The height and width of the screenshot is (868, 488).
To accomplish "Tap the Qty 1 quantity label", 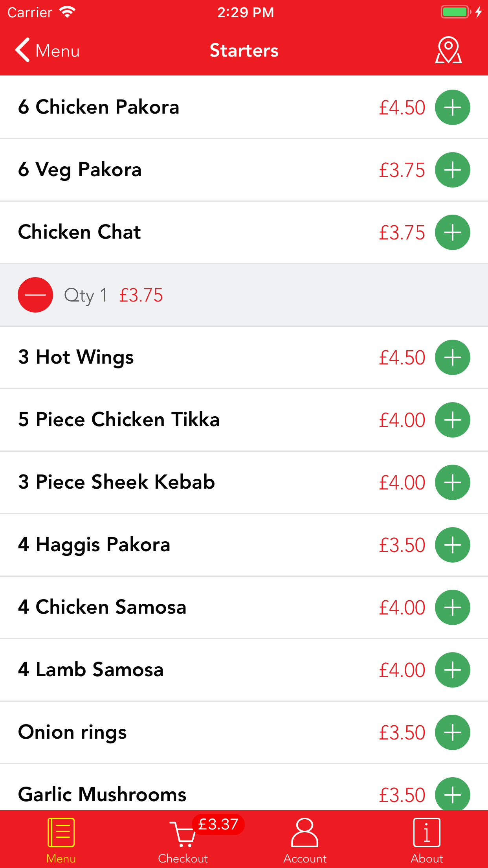I will tap(86, 295).
